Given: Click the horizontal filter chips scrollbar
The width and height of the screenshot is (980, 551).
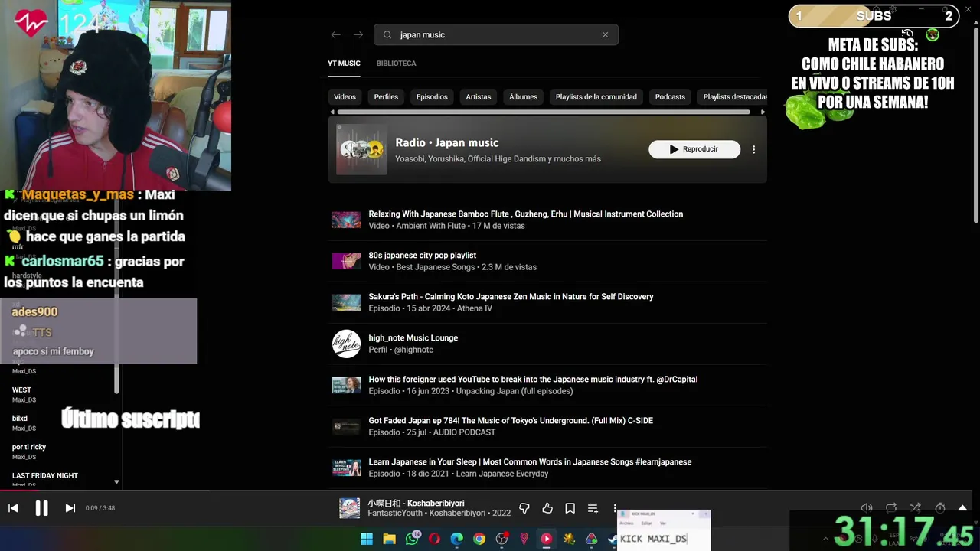Looking at the screenshot, I should [544, 112].
